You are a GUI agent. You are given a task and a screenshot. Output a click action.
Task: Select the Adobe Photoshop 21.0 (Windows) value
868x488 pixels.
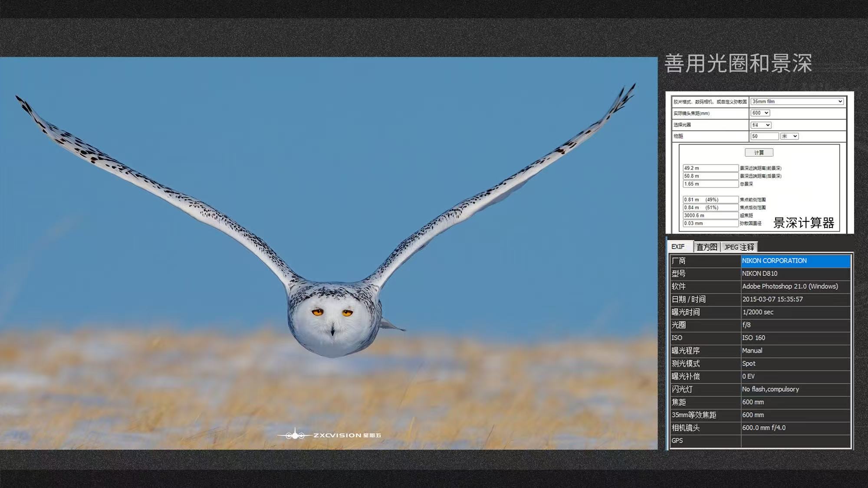tap(796, 287)
